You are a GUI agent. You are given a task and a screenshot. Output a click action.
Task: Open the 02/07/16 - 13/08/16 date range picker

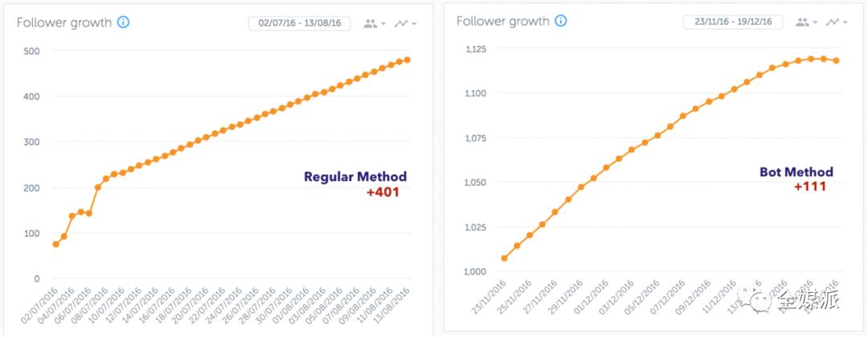[300, 23]
